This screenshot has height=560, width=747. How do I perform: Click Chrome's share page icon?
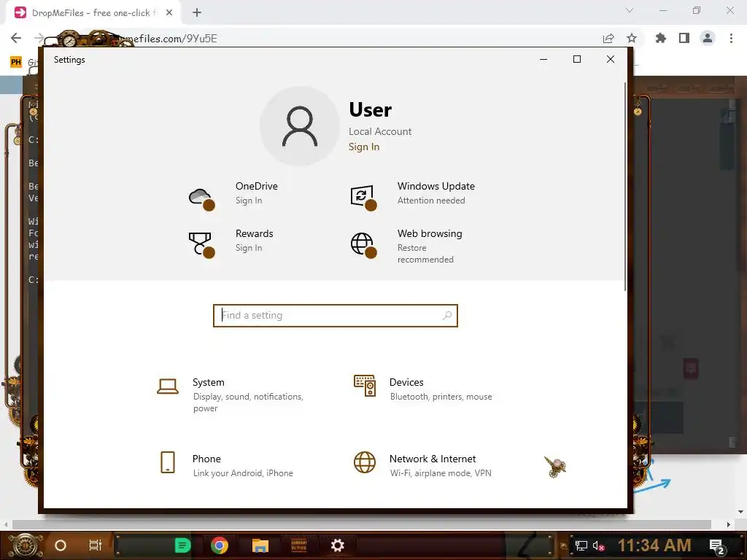(x=608, y=38)
